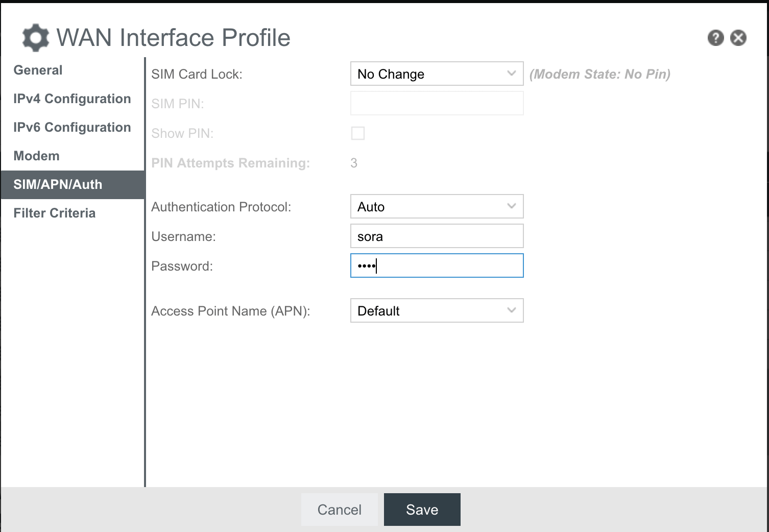Select the Modem tab
The height and width of the screenshot is (532, 769).
(x=37, y=156)
